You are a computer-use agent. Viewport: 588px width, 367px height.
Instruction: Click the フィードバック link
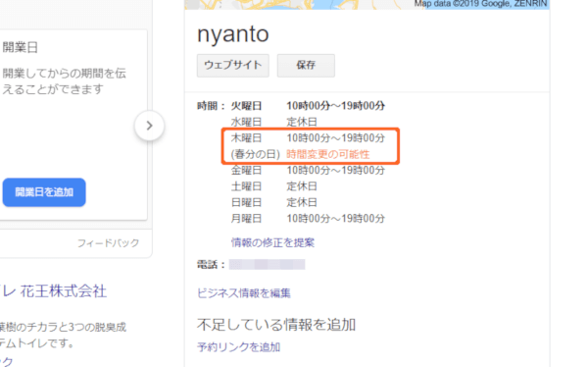point(109,243)
